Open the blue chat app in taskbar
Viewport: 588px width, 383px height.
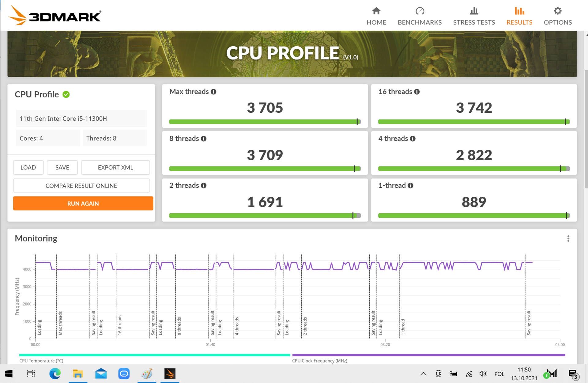coord(124,374)
